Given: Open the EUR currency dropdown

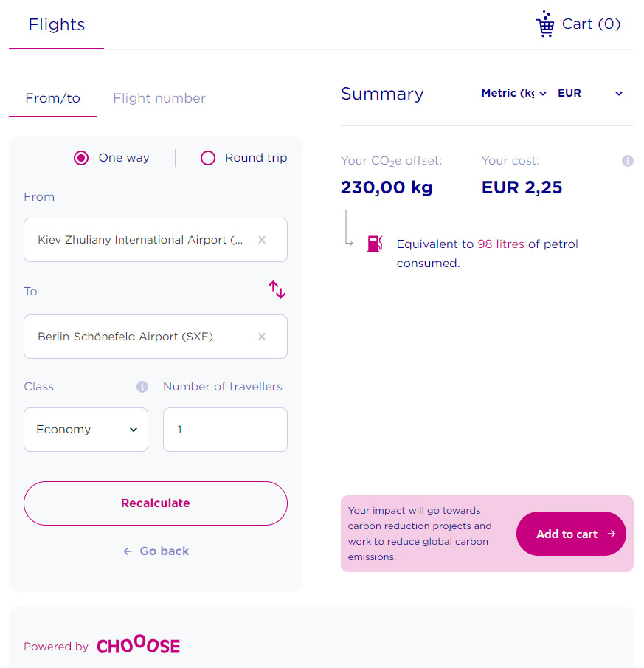Looking at the screenshot, I should (590, 93).
